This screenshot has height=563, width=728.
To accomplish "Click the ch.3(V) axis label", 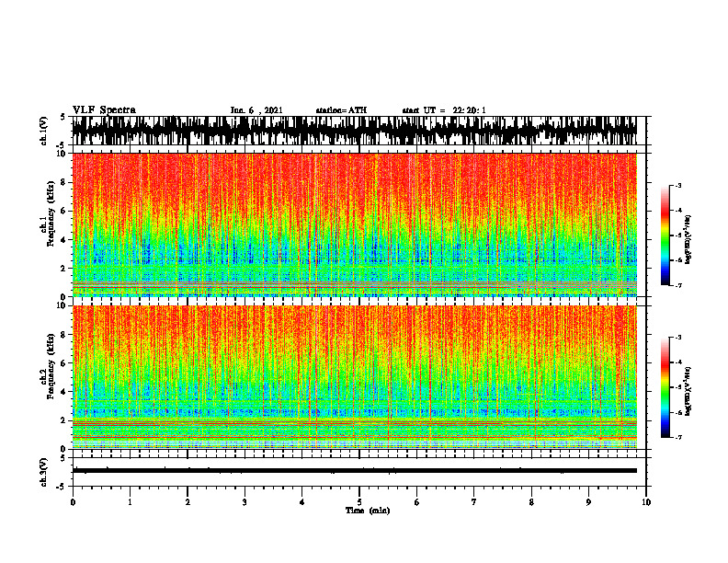I will [x=44, y=472].
